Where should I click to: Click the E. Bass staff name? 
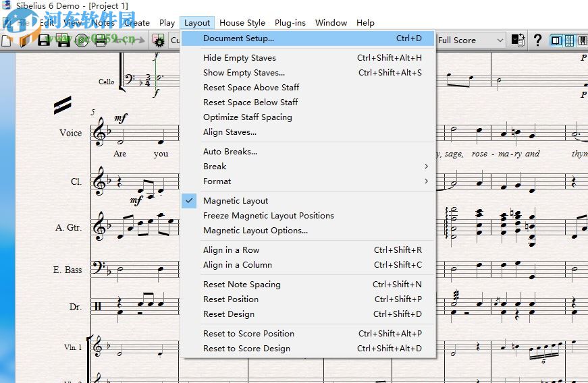(68, 270)
